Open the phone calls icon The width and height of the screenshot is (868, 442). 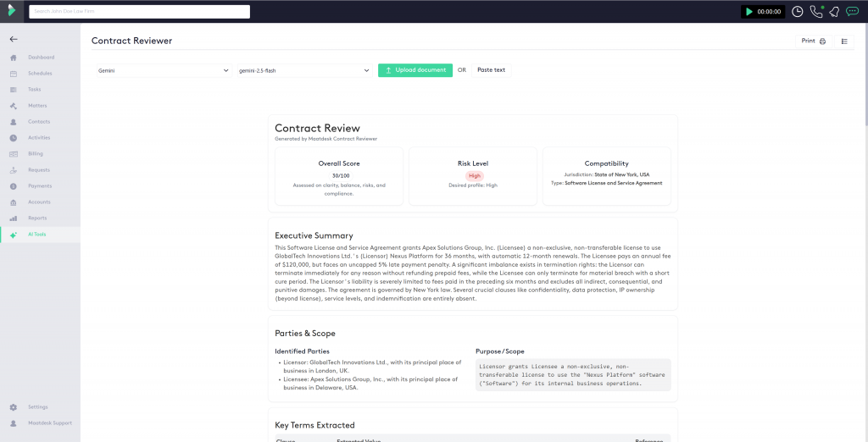[816, 12]
